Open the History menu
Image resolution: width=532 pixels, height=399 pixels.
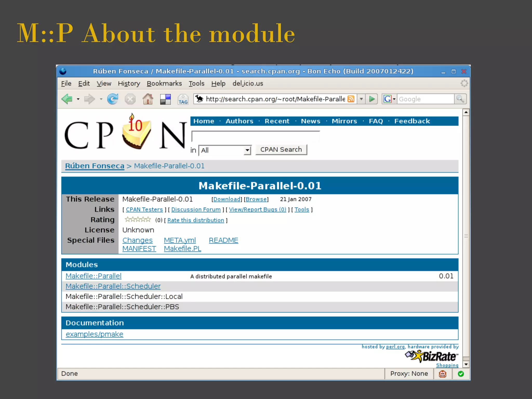click(129, 84)
